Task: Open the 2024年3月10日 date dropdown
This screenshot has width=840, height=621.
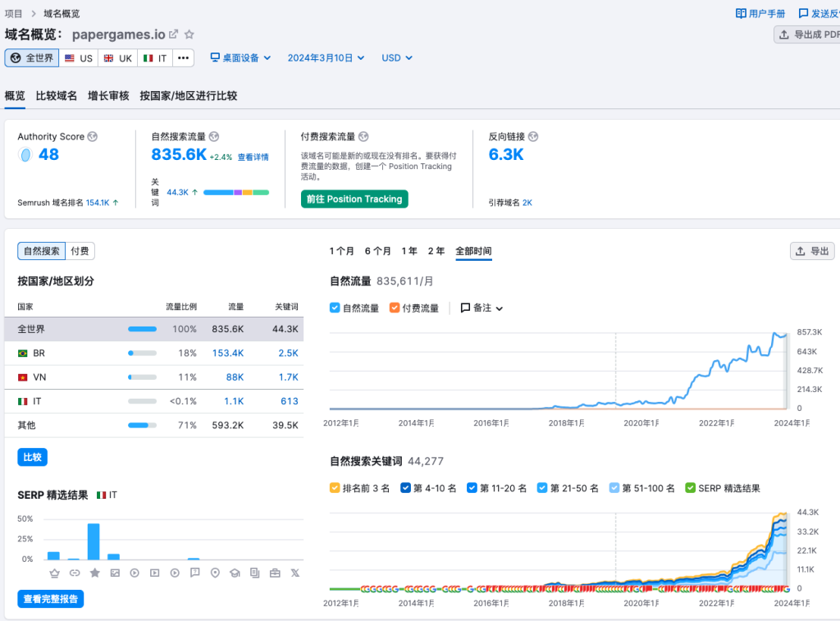Action: click(x=326, y=58)
